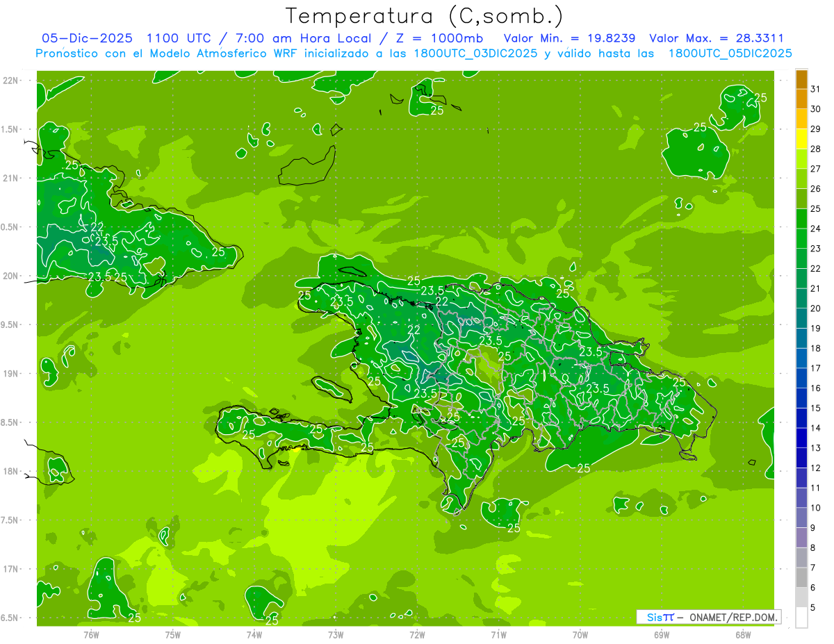This screenshot has width=834, height=644.
Task: Click the legend value '16'
Action: tap(816, 388)
